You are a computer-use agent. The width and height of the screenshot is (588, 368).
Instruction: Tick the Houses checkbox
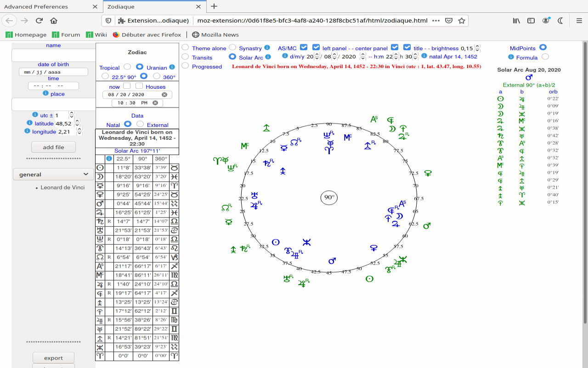[139, 86]
